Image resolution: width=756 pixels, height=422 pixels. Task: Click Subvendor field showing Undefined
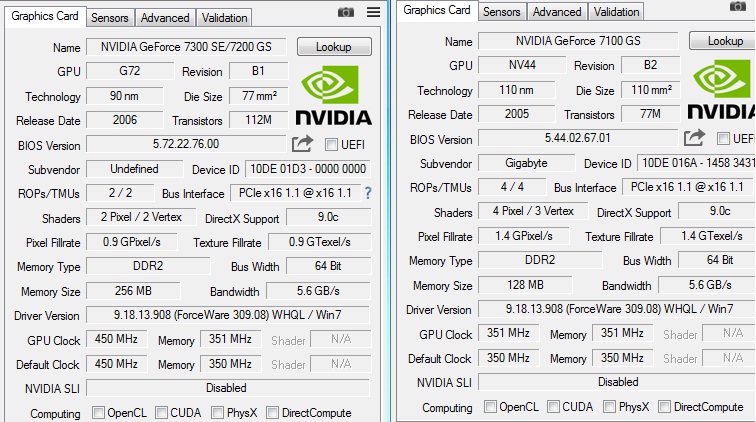(135, 169)
